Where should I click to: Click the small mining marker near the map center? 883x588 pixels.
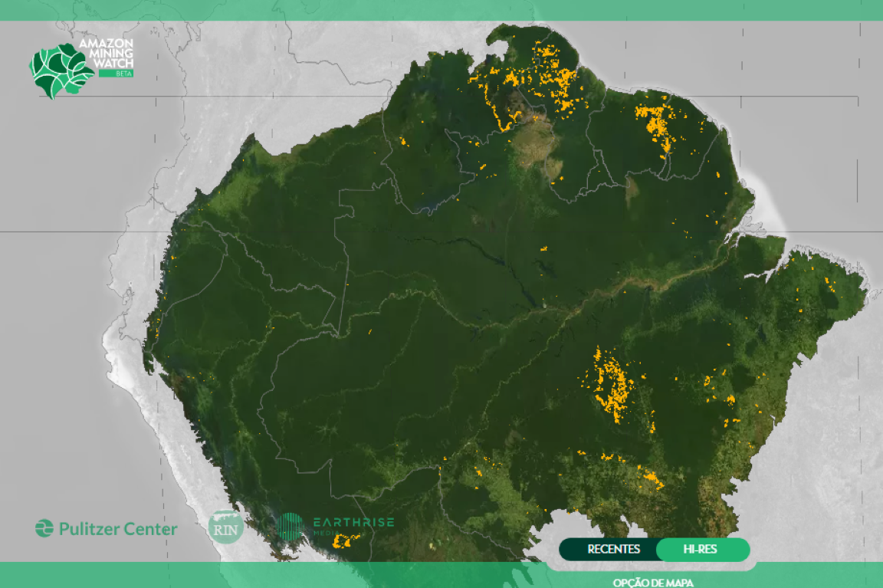(543, 248)
